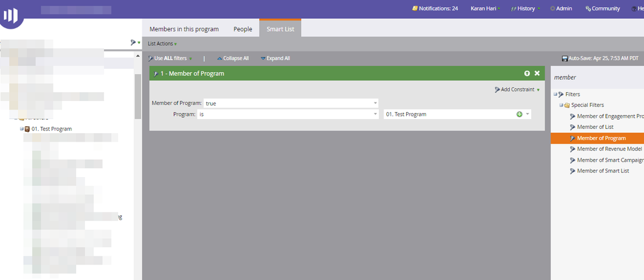Remove the Member of Program filter

point(537,73)
